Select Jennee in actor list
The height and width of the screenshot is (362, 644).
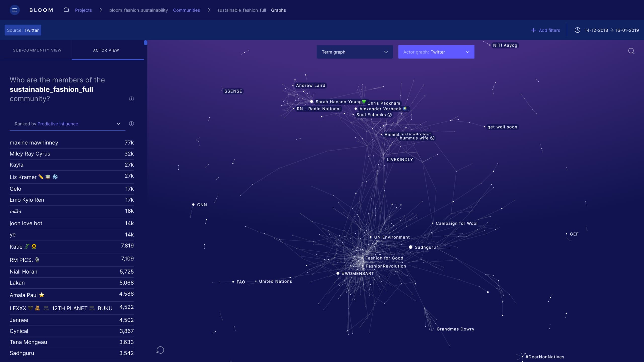(72, 320)
